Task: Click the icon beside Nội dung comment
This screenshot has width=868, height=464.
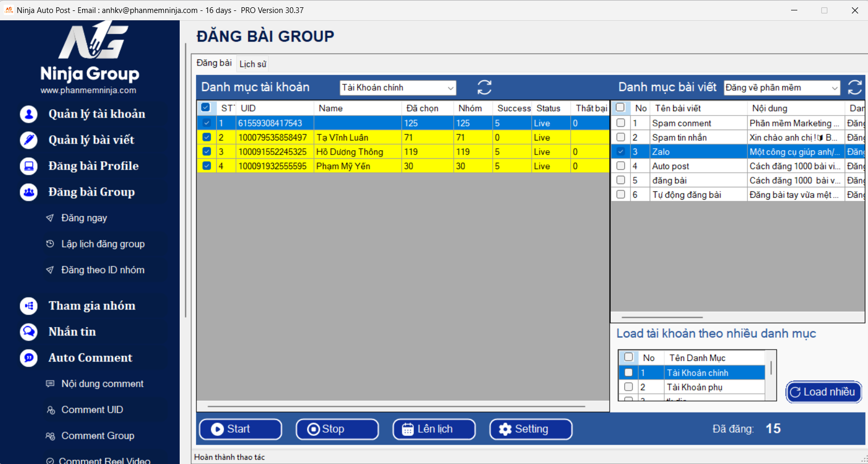Action: (x=50, y=384)
